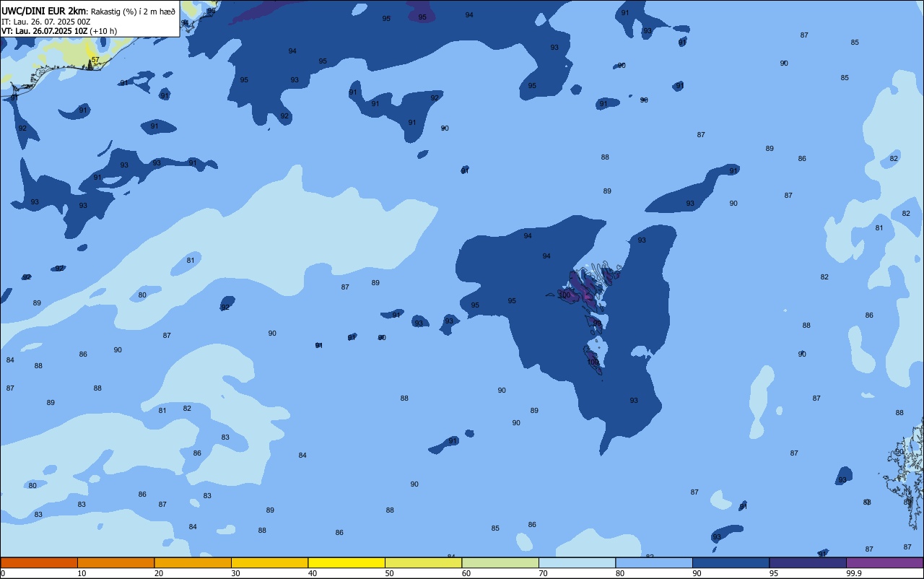Select the 'Rakastig (%) í 2 m hæð' label
Viewport: 924px width, 579px height.
click(133, 11)
